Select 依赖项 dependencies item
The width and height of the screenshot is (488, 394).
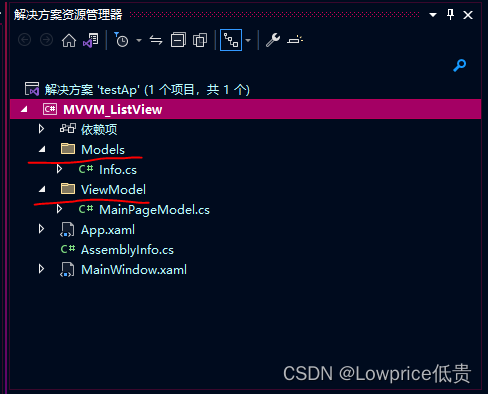coord(99,129)
